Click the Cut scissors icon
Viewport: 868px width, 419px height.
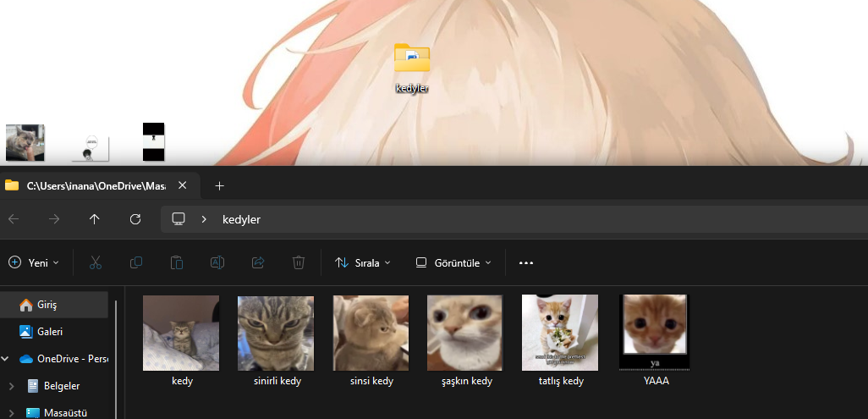point(96,262)
